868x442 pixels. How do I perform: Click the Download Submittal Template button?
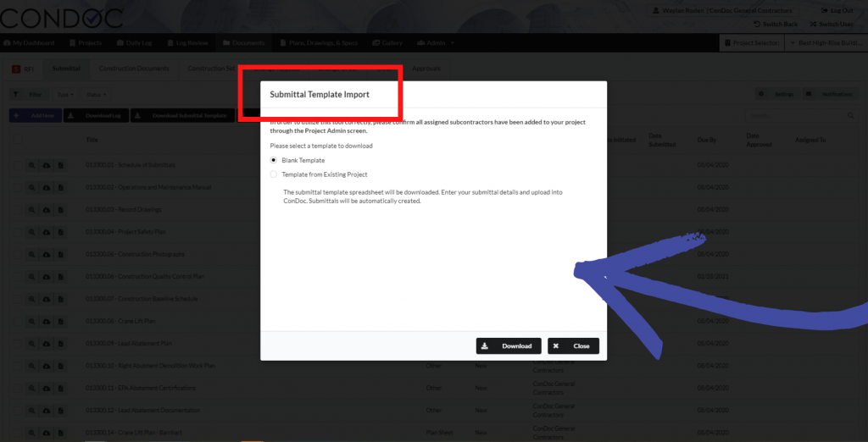click(x=183, y=116)
